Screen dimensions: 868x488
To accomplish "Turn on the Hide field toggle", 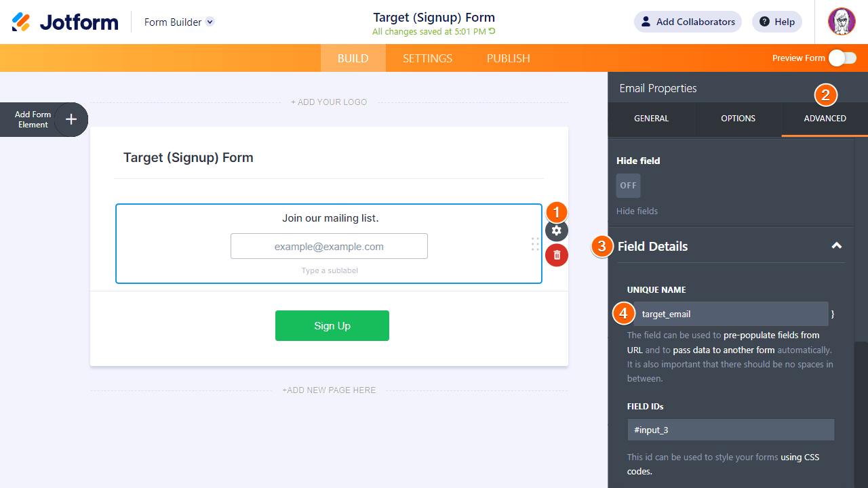I will tap(628, 186).
